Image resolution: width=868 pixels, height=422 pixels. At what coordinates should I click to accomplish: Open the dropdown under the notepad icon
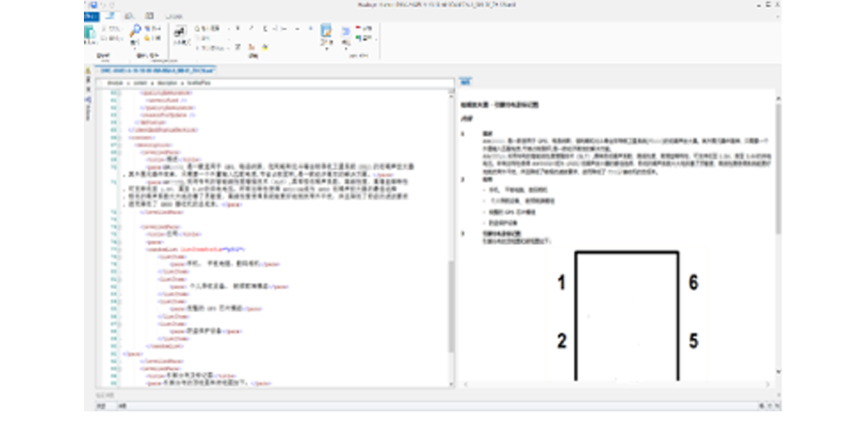point(327,44)
